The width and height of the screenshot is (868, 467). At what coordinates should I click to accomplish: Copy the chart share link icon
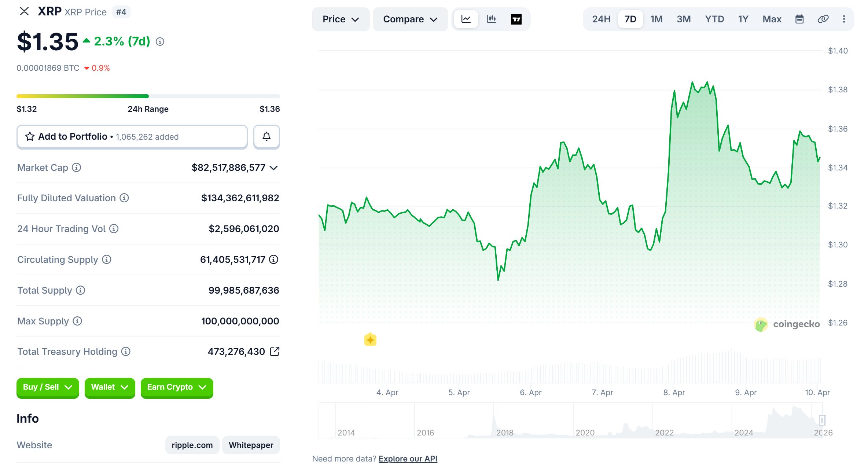pos(823,19)
